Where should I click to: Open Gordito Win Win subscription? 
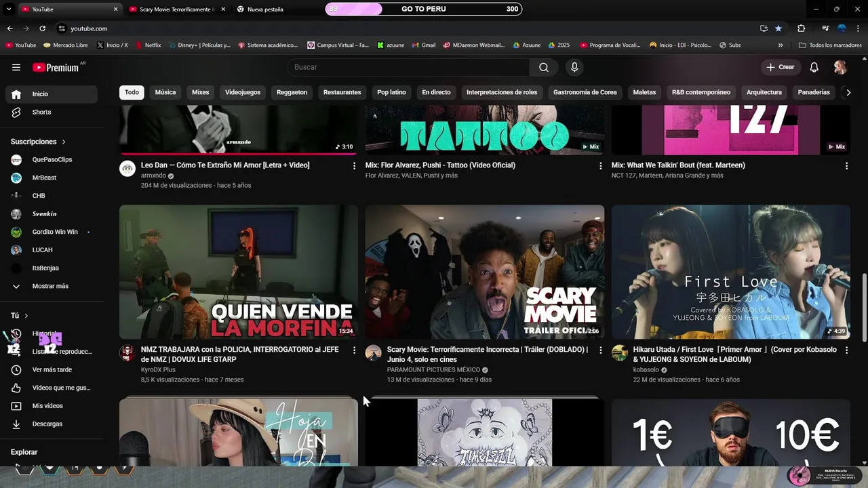tap(52, 232)
